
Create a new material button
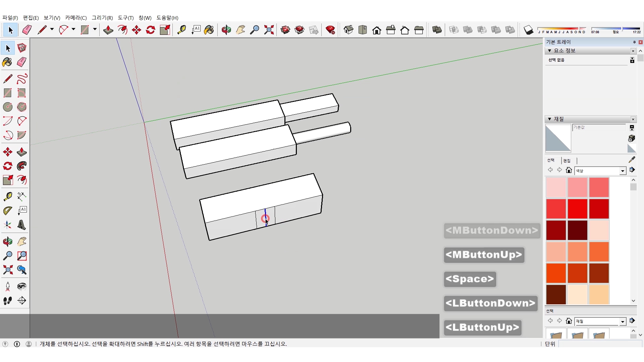click(631, 138)
